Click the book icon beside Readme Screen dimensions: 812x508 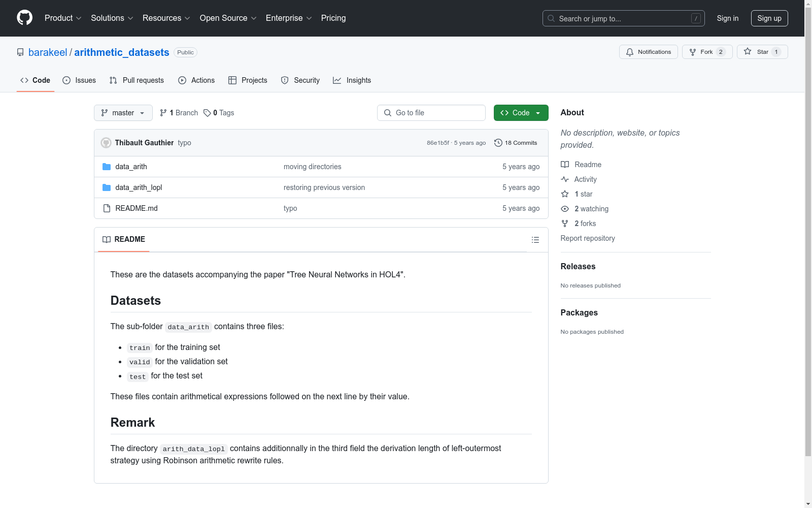pyautogui.click(x=565, y=165)
